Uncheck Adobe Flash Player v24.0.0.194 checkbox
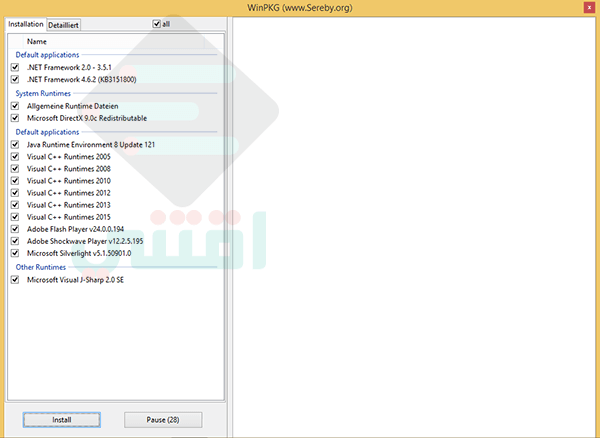The height and width of the screenshot is (438, 600). click(x=15, y=229)
